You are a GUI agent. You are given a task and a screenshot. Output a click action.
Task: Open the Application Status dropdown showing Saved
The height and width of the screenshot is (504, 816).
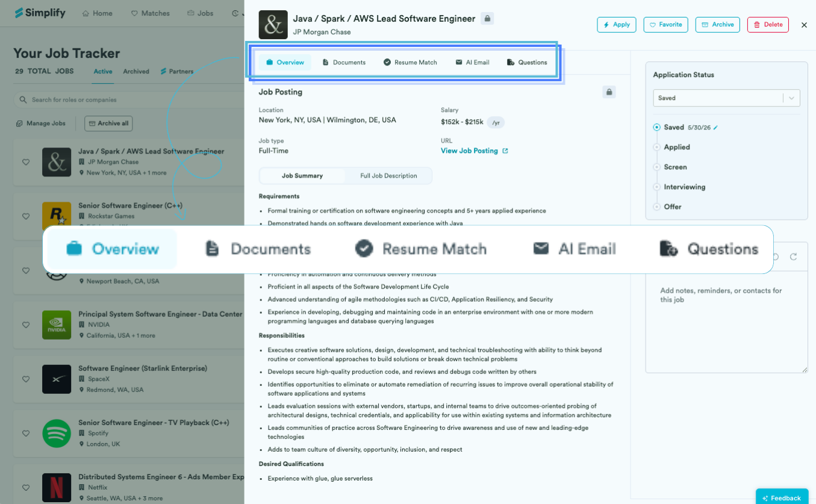click(x=726, y=98)
